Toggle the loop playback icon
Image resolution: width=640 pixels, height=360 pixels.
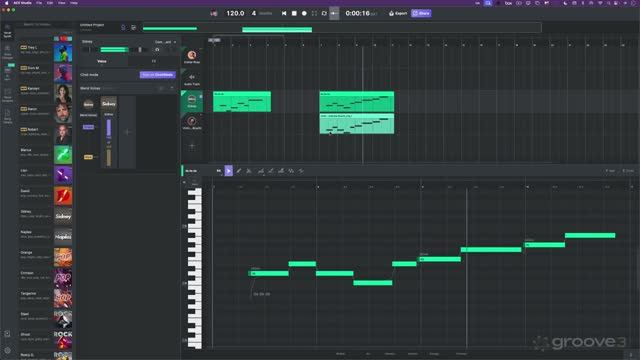tap(324, 13)
